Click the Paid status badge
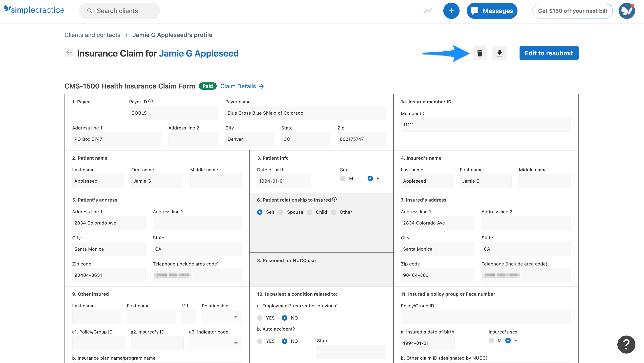This screenshot has width=644, height=363. 207,86
